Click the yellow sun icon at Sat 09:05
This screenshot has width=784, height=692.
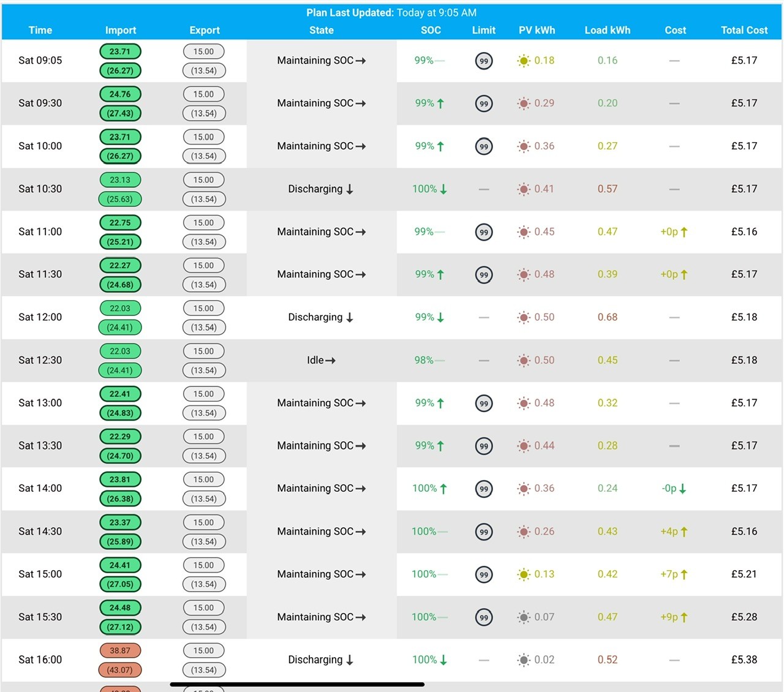524,61
